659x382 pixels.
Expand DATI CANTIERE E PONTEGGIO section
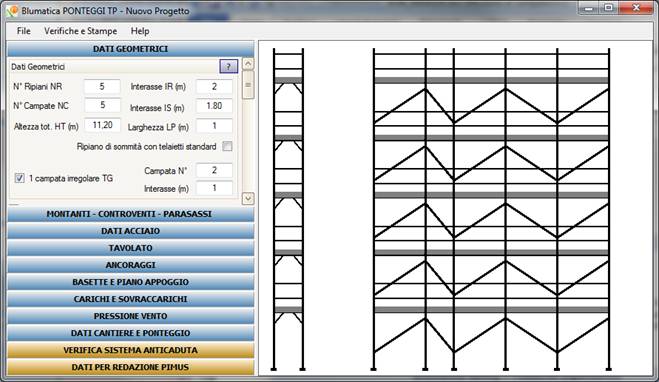point(130,333)
